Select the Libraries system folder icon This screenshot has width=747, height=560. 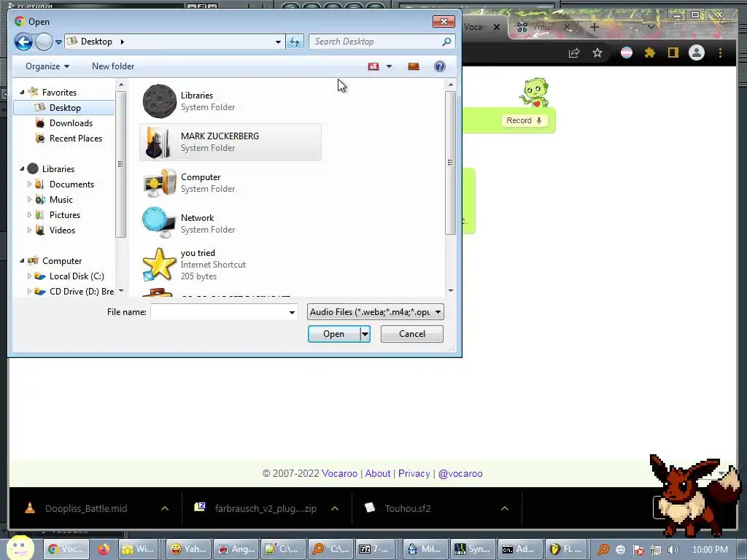point(160,101)
